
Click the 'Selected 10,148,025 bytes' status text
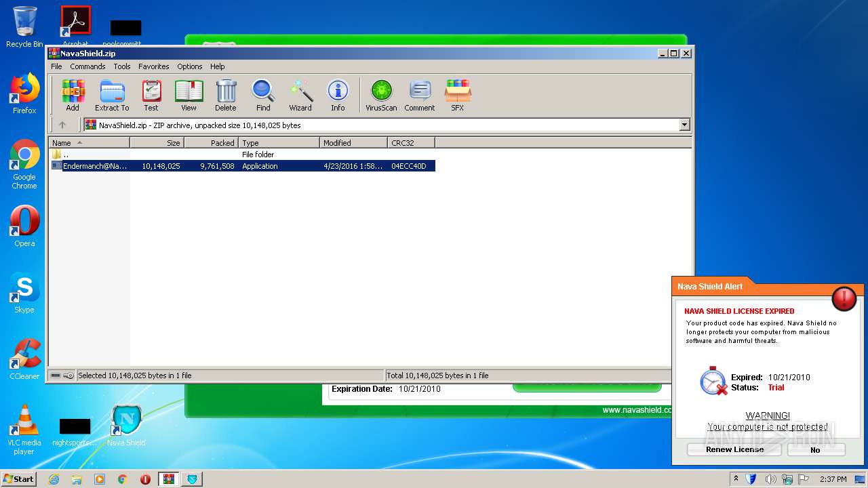click(x=135, y=375)
